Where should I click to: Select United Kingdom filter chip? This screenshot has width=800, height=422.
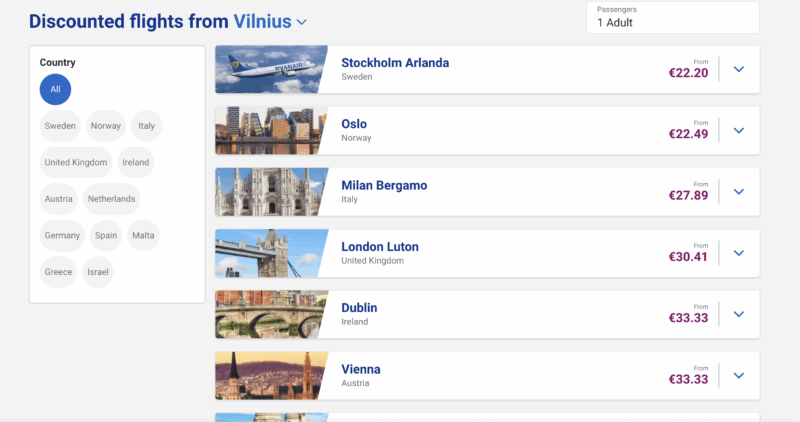click(76, 162)
